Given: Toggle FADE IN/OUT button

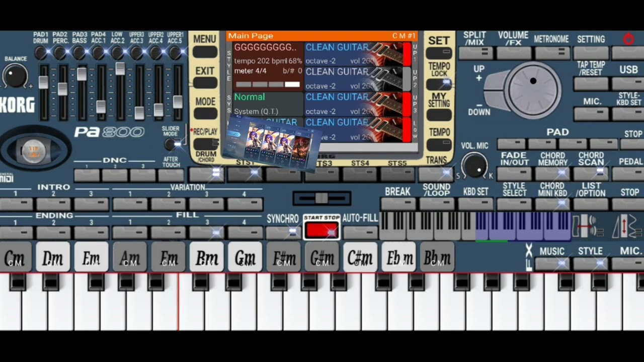Looking at the screenshot, I should coord(514,173).
